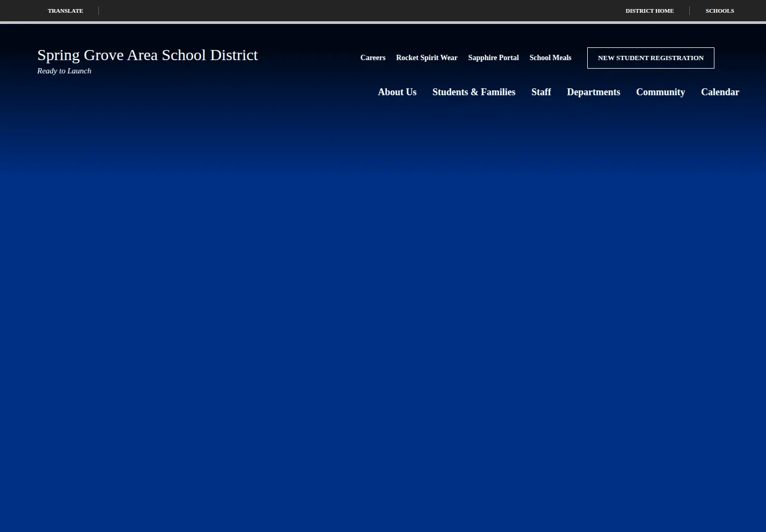Click New Student Registration button
The width and height of the screenshot is (766, 532).
[651, 58]
